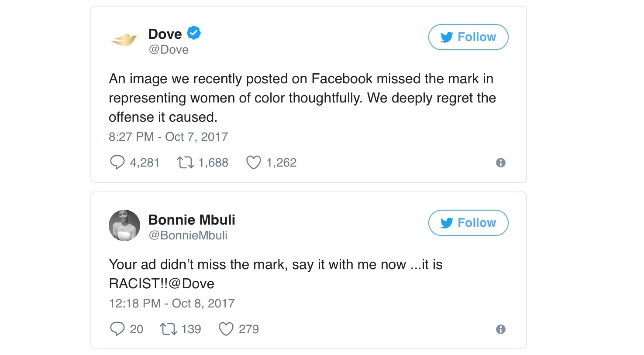Click the reply icon on Dove's tweet
This screenshot has height=355, width=644.
pos(117,163)
